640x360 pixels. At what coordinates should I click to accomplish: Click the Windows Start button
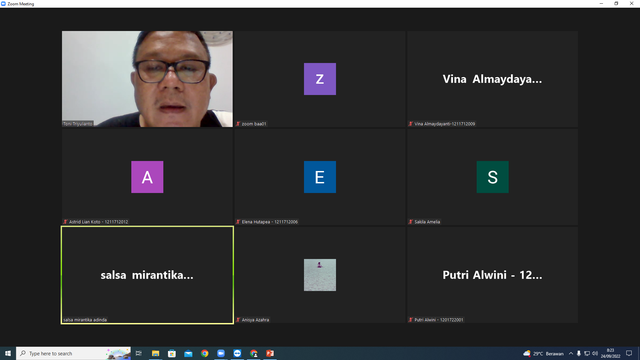click(x=8, y=353)
